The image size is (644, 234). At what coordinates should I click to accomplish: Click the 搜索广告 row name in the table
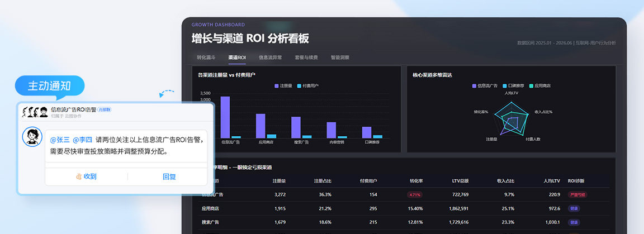pos(210,222)
